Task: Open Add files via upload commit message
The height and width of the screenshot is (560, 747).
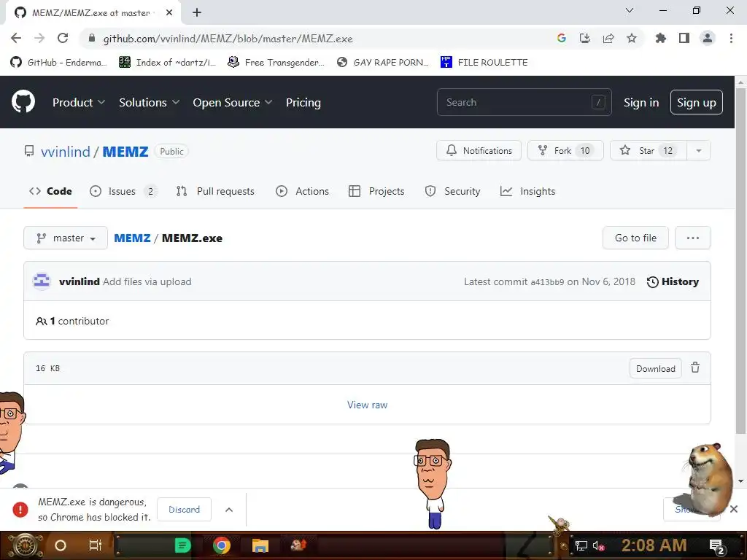Action: pos(147,281)
